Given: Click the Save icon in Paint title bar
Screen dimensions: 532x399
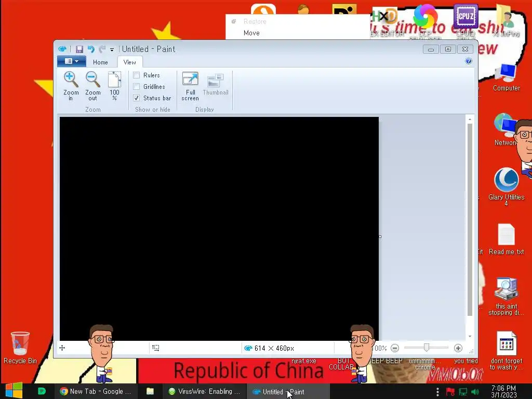Looking at the screenshot, I should click(79, 49).
